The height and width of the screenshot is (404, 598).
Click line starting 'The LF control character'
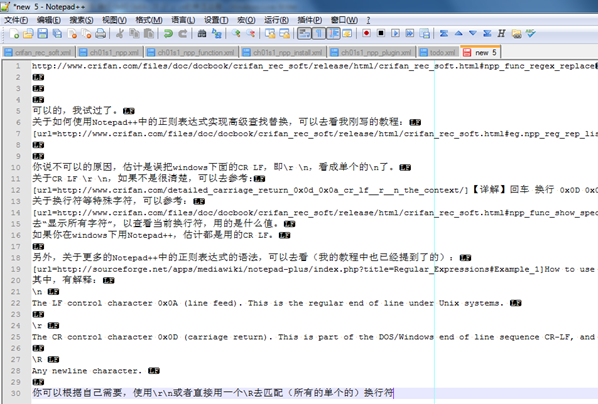268,303
